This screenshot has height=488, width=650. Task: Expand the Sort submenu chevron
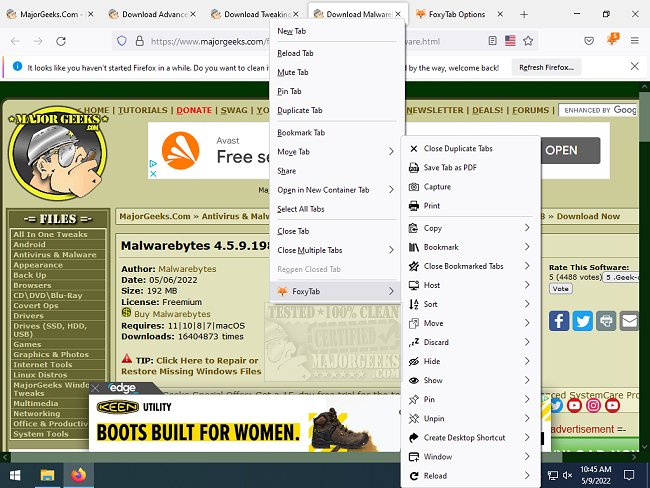click(x=527, y=304)
